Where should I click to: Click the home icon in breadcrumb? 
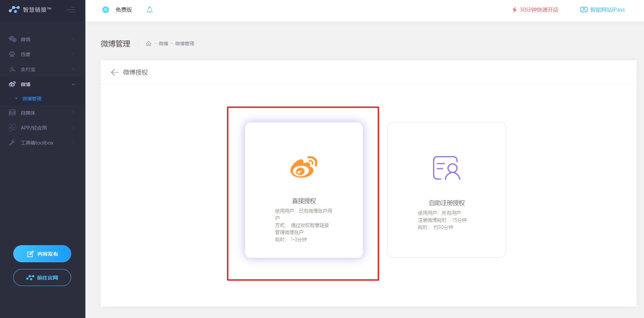(x=149, y=44)
